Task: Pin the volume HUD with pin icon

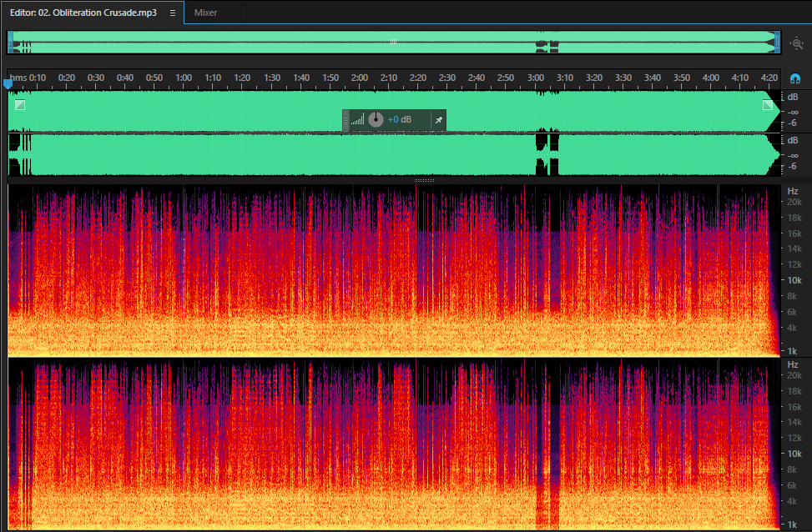Action: pyautogui.click(x=439, y=120)
